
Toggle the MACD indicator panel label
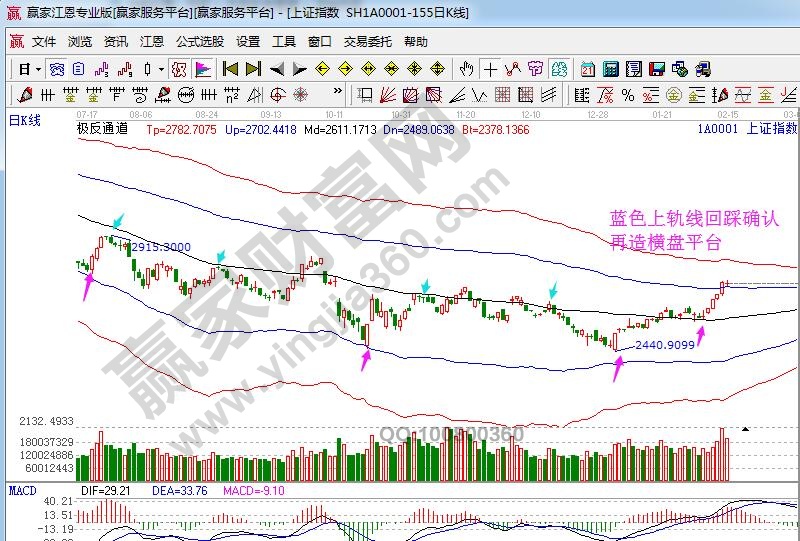coord(23,491)
